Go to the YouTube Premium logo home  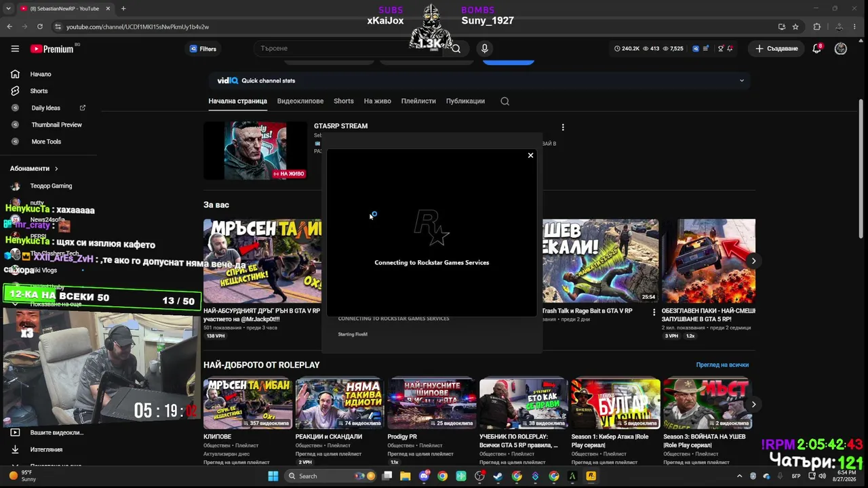tap(52, 49)
